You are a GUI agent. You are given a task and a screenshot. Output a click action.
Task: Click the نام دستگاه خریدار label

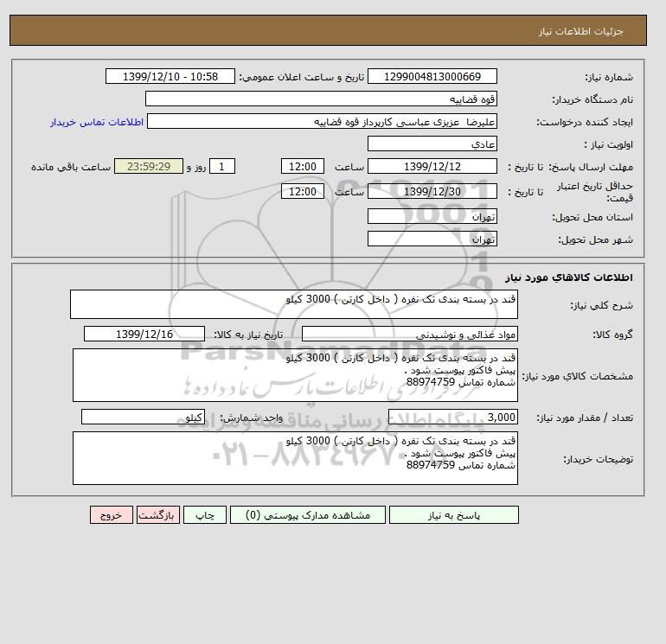click(592, 99)
